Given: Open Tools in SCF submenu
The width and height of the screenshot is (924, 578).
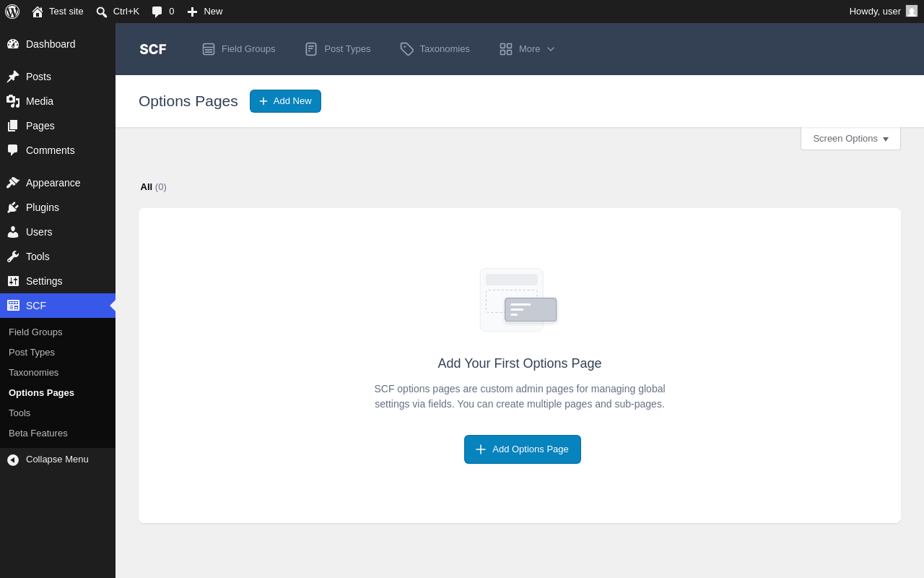Looking at the screenshot, I should pos(19,413).
